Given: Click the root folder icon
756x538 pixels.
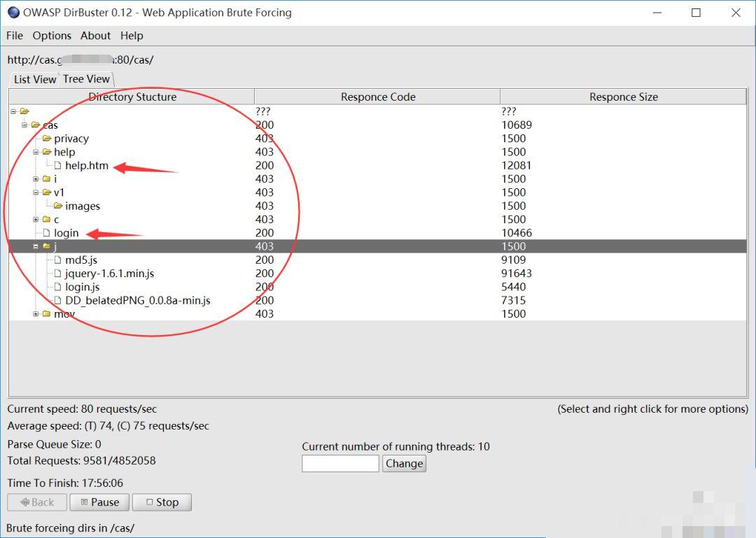Looking at the screenshot, I should (x=24, y=111).
